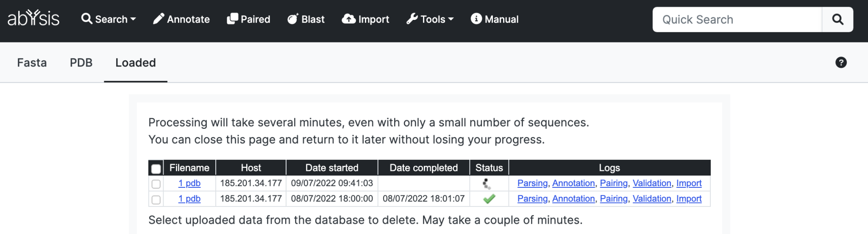Focus the Quick Search input field

tap(737, 19)
